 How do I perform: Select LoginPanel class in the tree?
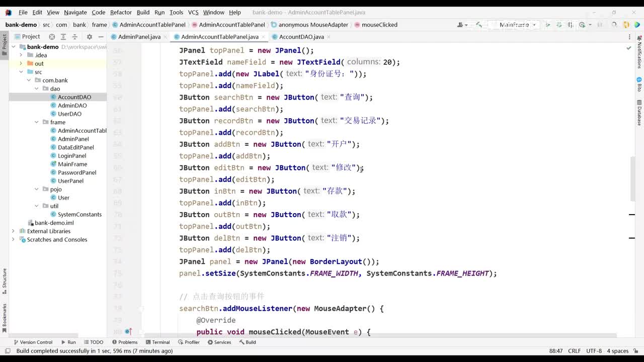coord(68,156)
